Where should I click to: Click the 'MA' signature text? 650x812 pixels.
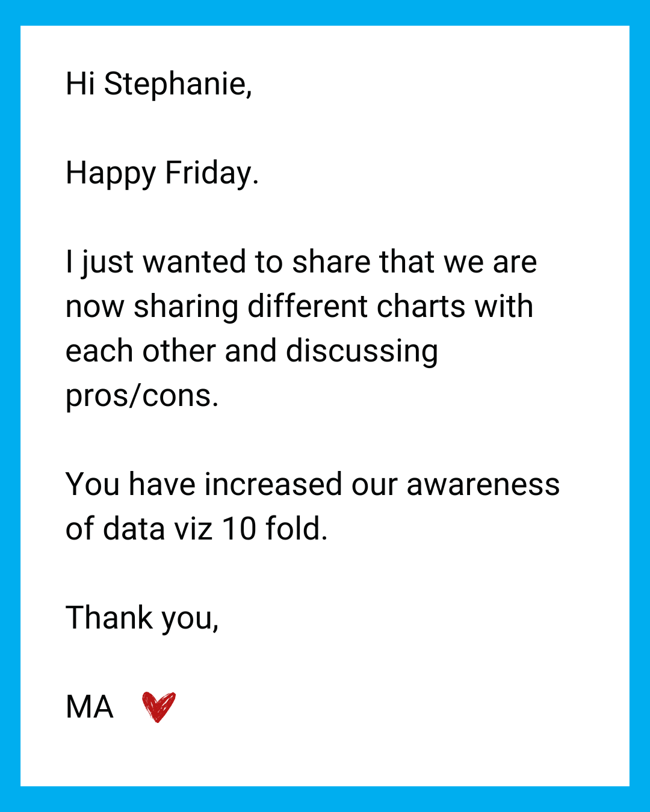click(90, 707)
